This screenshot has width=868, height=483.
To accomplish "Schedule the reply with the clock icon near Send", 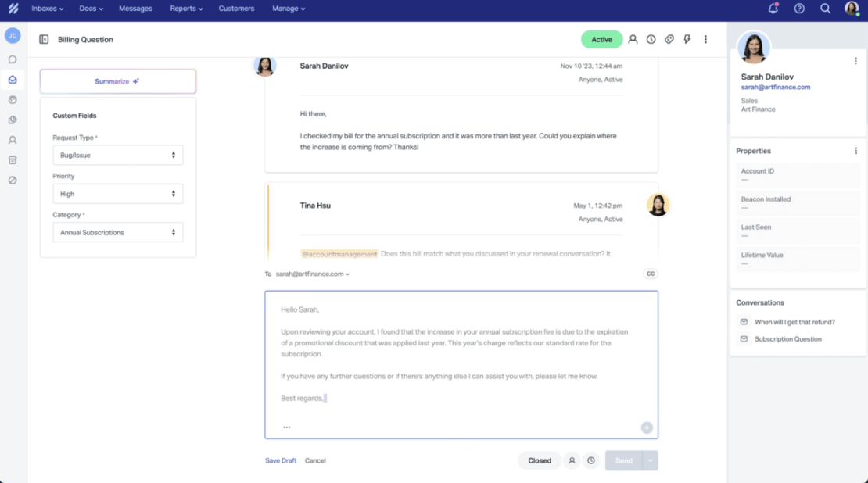I will pyautogui.click(x=591, y=460).
